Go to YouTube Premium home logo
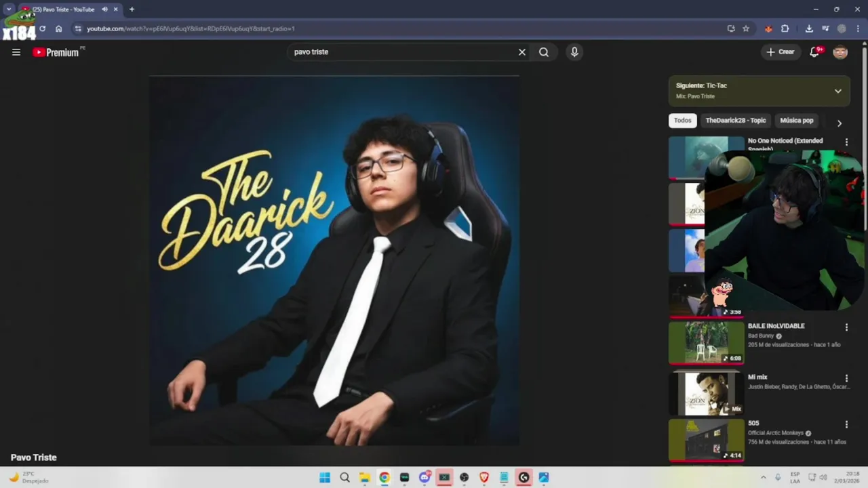Screen dimensions: 868x488 pos(56,52)
